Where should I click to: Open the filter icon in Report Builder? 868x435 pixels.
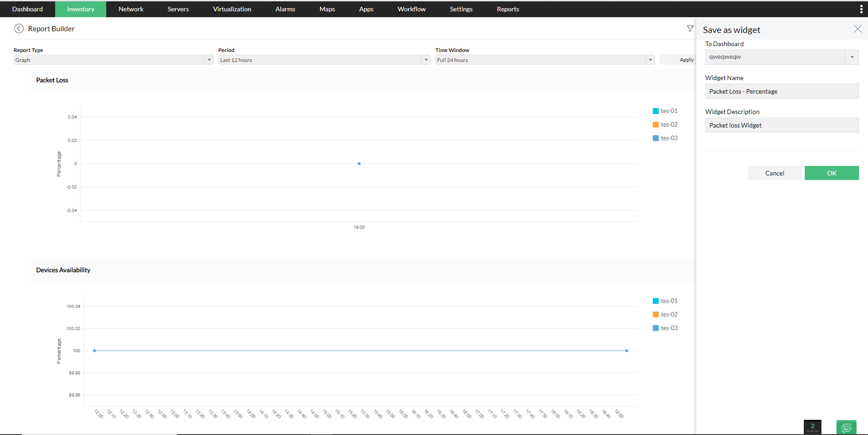click(690, 28)
